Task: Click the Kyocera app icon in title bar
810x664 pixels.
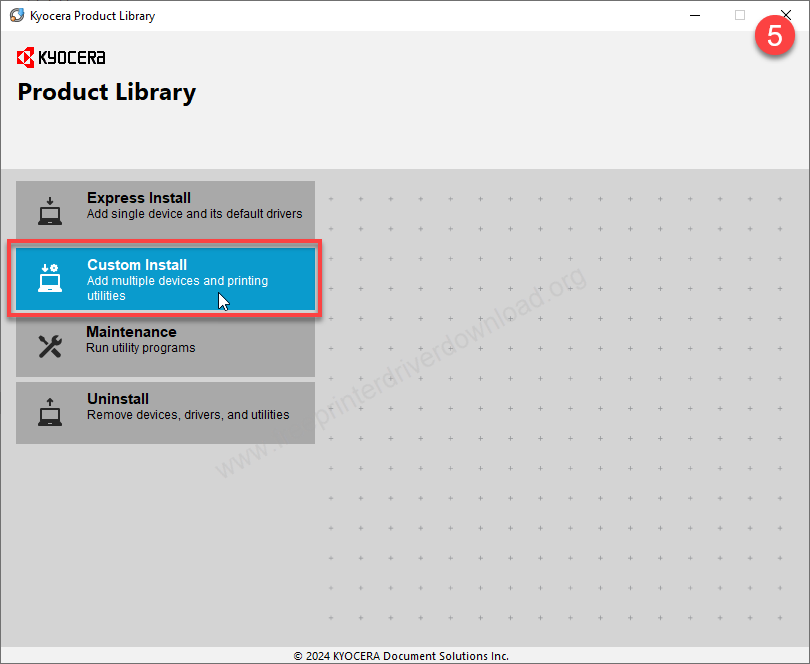Action: click(16, 16)
